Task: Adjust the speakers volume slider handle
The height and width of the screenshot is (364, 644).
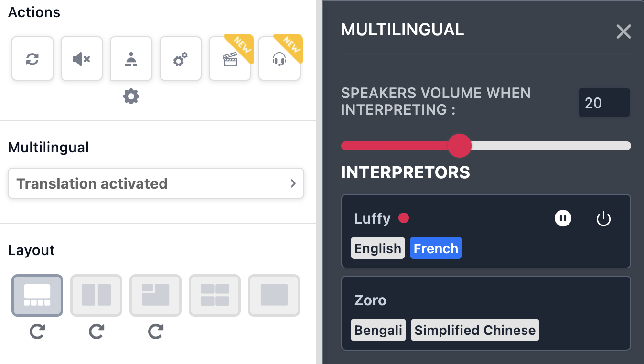Action: [x=460, y=146]
